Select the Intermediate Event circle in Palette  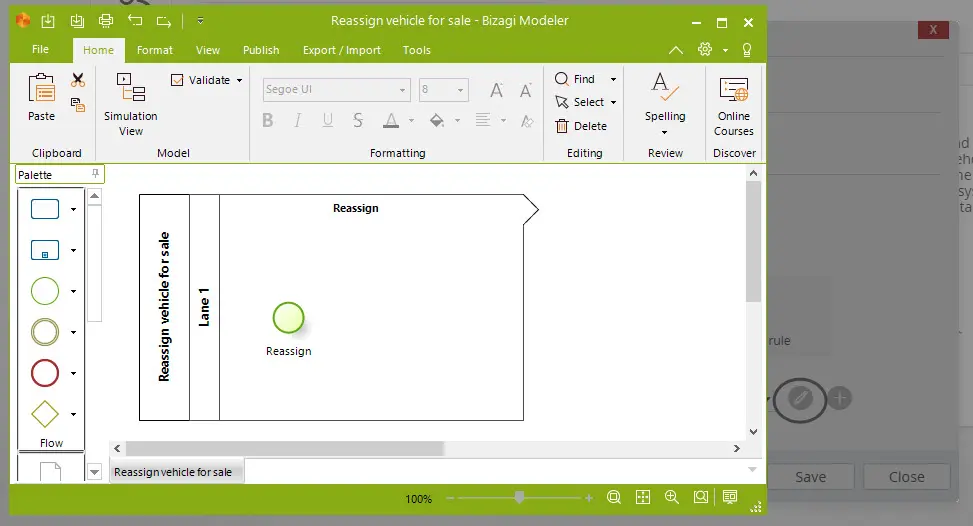[45, 332]
